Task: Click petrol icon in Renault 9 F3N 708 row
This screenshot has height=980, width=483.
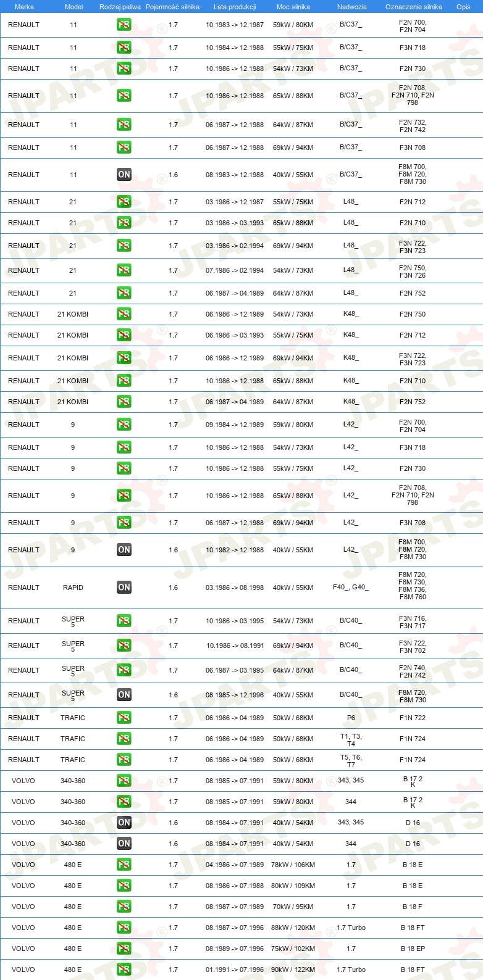Action: tap(124, 523)
